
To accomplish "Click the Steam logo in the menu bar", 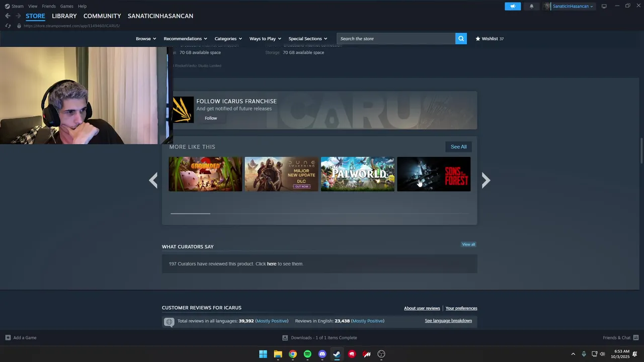I will [7, 6].
